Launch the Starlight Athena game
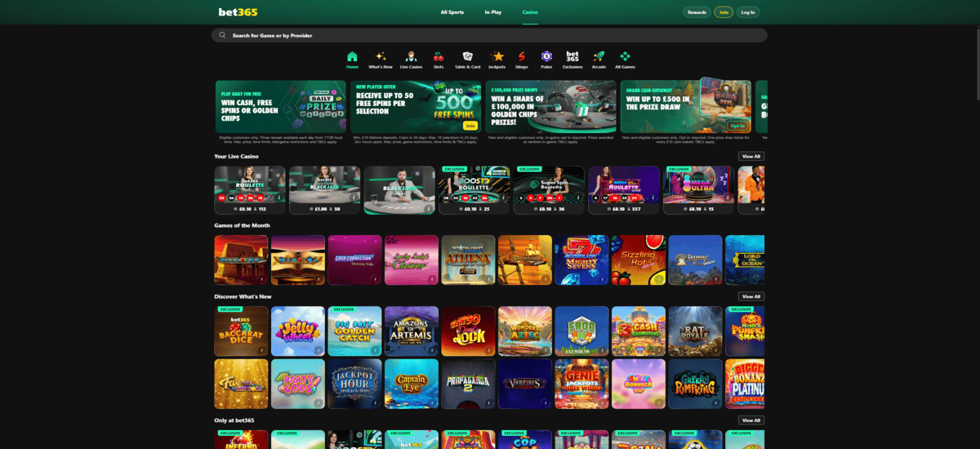Screen dimensions: 980x449 point(468,260)
